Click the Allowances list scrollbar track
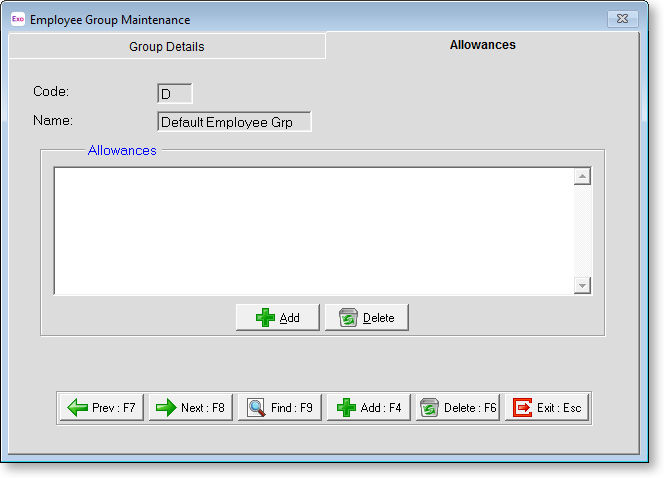Screen dimensions: 664x478 [583, 231]
